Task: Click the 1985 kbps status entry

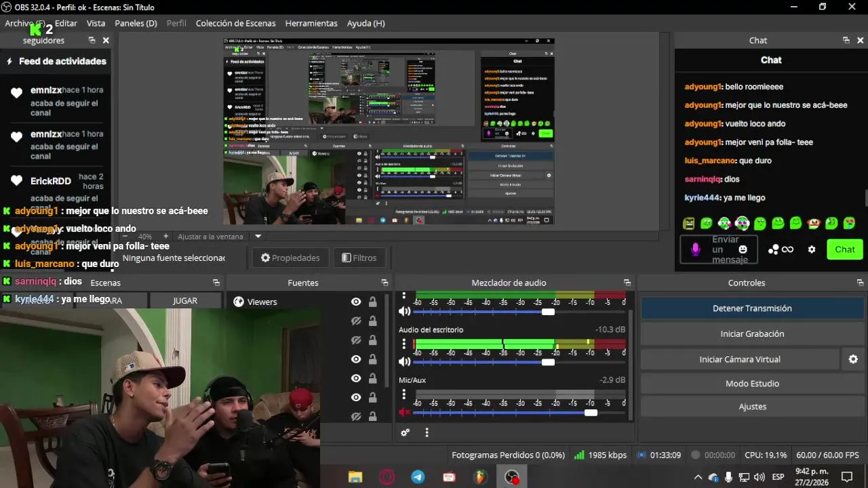Action: (x=600, y=455)
